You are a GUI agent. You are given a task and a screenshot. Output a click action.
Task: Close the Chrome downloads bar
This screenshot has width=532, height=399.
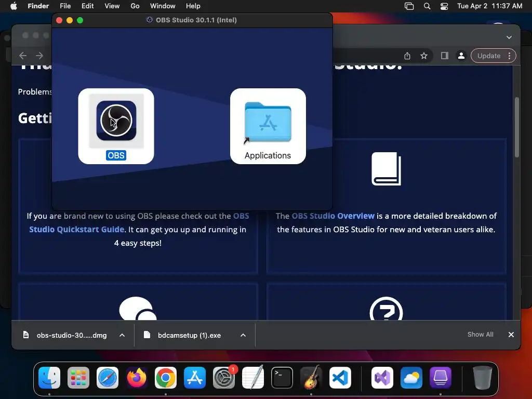511,335
